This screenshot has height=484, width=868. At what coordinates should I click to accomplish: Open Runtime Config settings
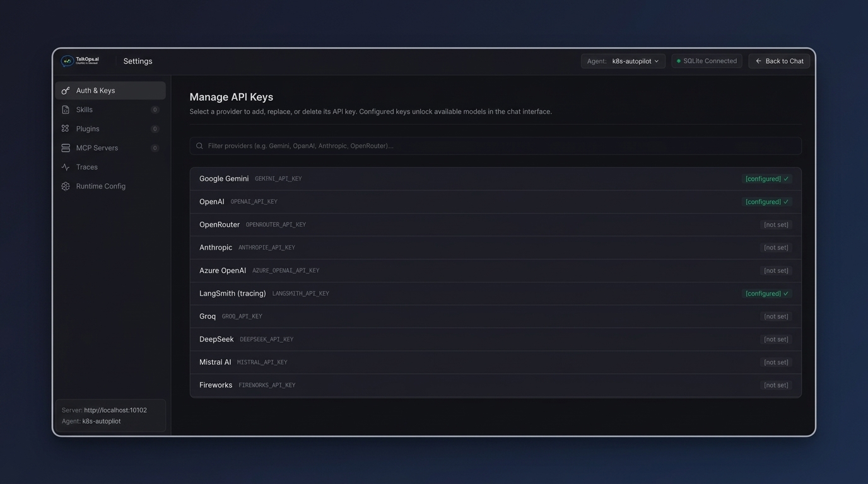click(x=110, y=187)
